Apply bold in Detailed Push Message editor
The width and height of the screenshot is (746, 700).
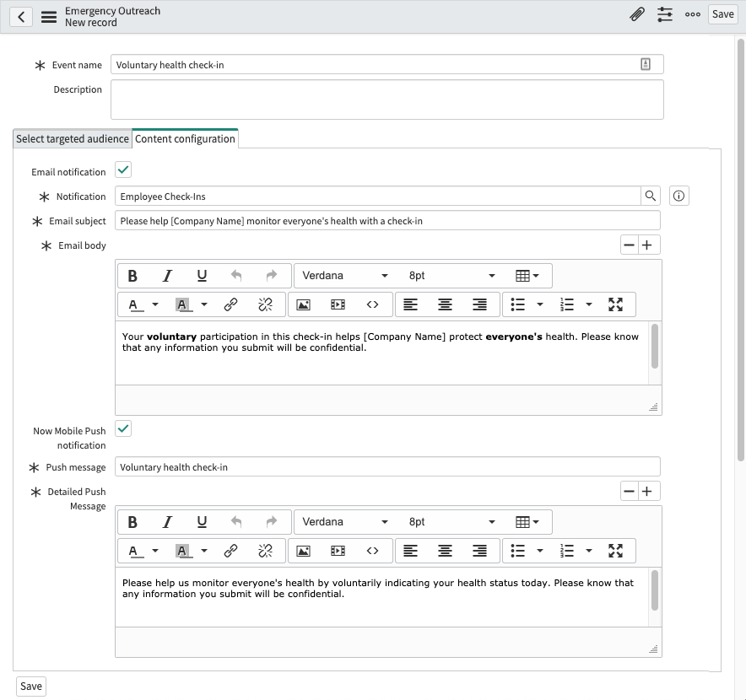(132, 522)
